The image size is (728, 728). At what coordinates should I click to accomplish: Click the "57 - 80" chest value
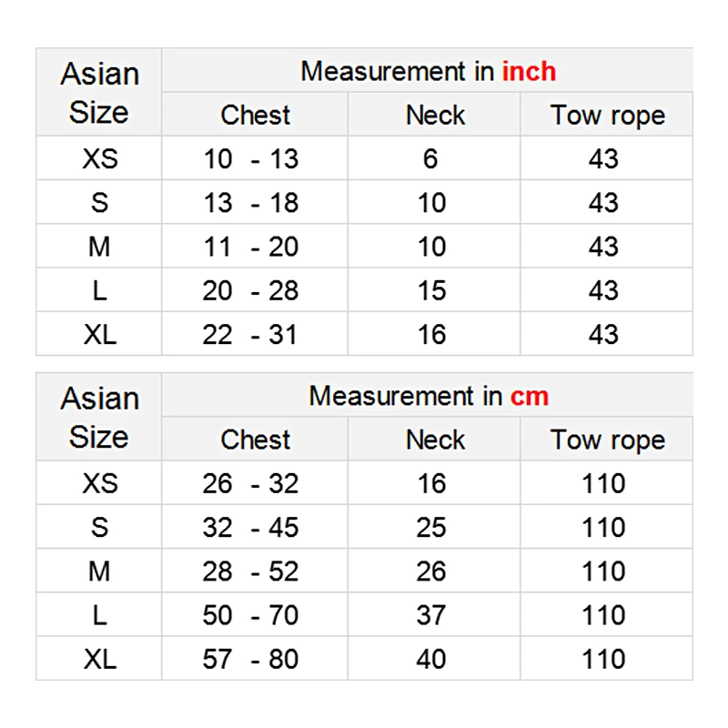coord(250,659)
